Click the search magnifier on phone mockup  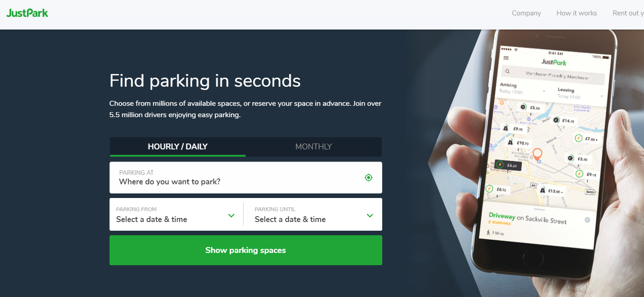point(508,71)
